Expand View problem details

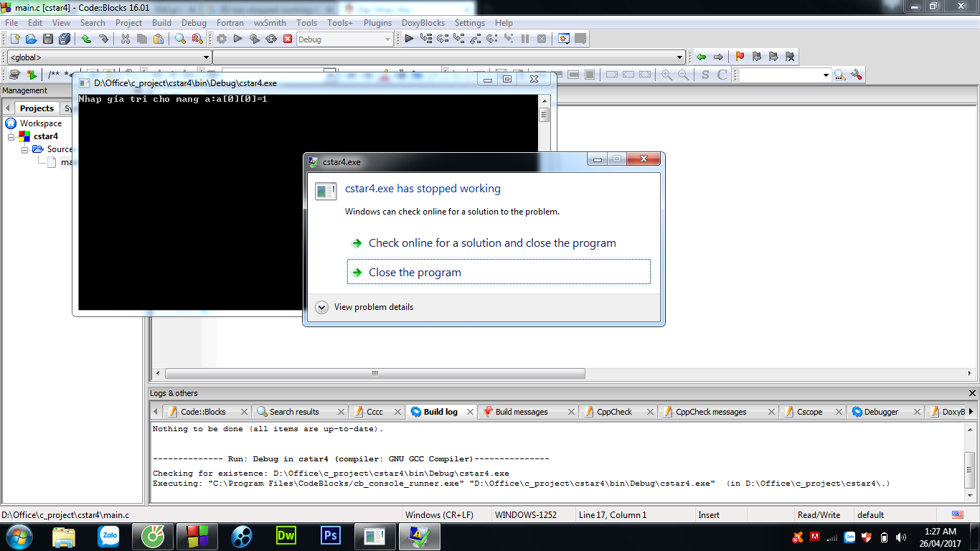(322, 307)
